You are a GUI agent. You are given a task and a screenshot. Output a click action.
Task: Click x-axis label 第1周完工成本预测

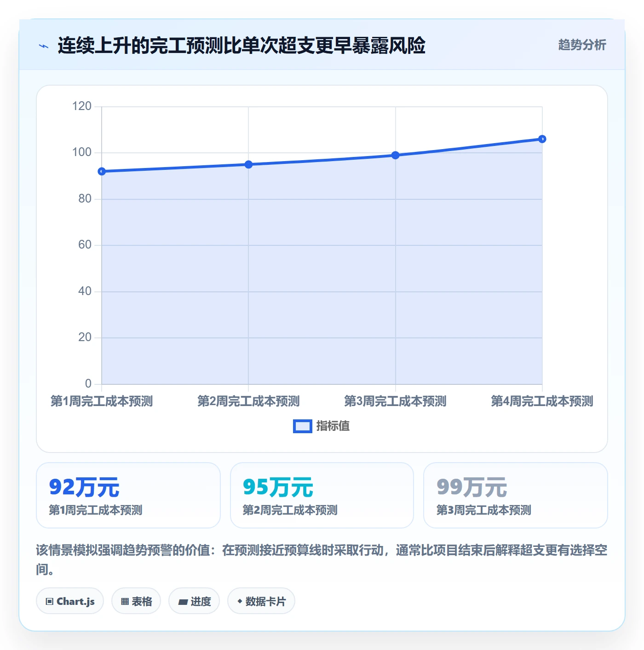(x=102, y=401)
